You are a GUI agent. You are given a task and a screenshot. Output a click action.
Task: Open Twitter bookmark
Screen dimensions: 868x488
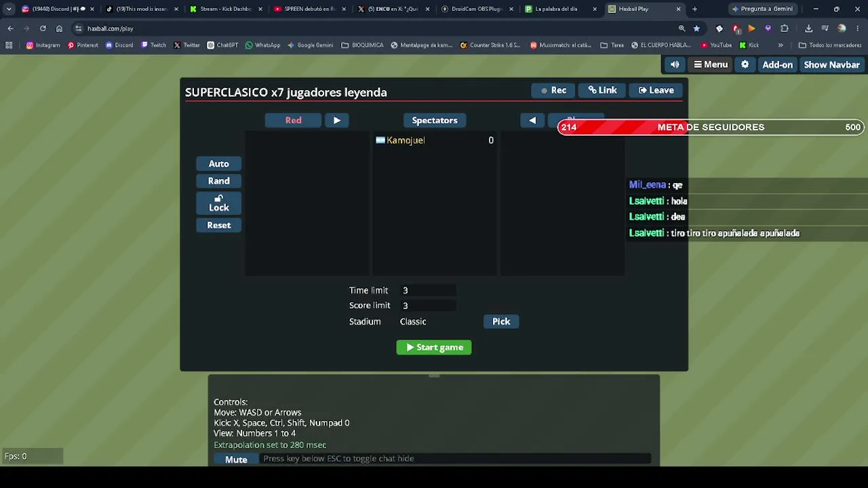186,45
